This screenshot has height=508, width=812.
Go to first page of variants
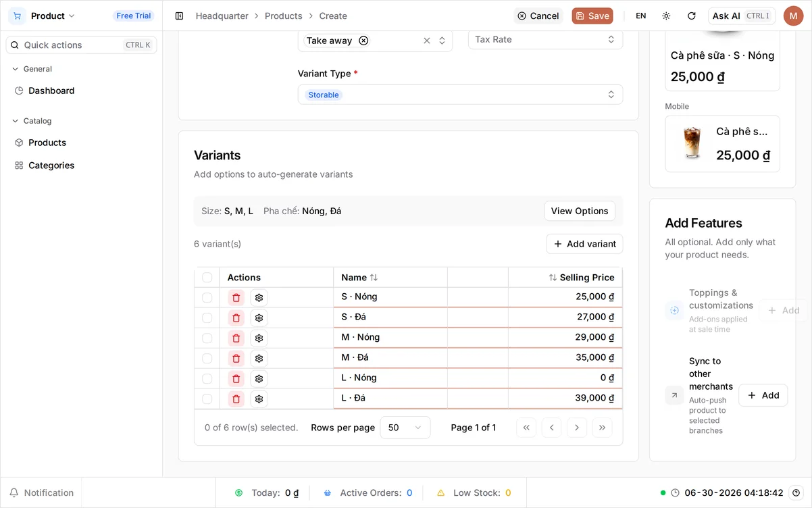click(x=526, y=428)
